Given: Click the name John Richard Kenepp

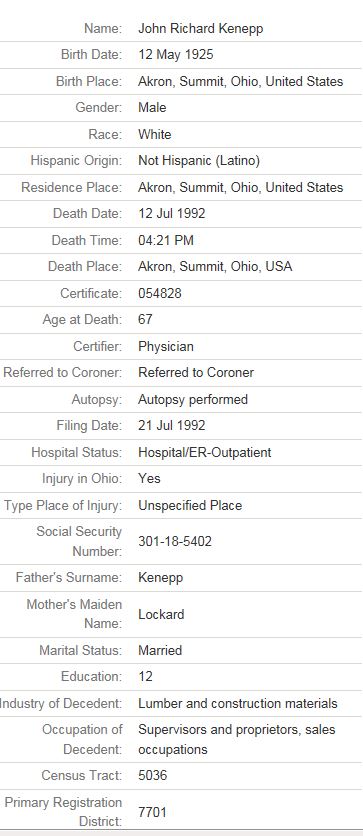Looking at the screenshot, I should point(200,28).
